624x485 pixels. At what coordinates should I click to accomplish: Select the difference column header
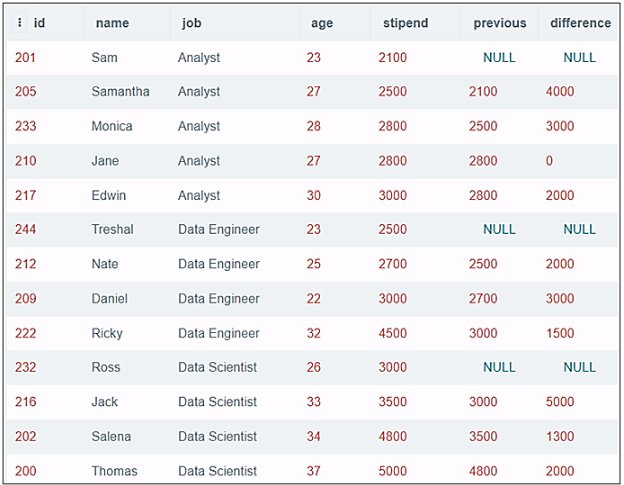(x=580, y=23)
